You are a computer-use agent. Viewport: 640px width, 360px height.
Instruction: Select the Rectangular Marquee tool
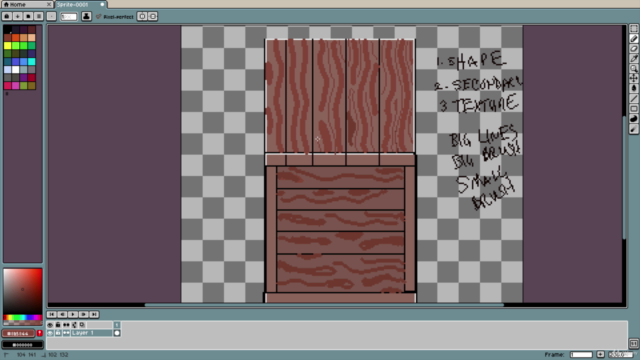(633, 29)
